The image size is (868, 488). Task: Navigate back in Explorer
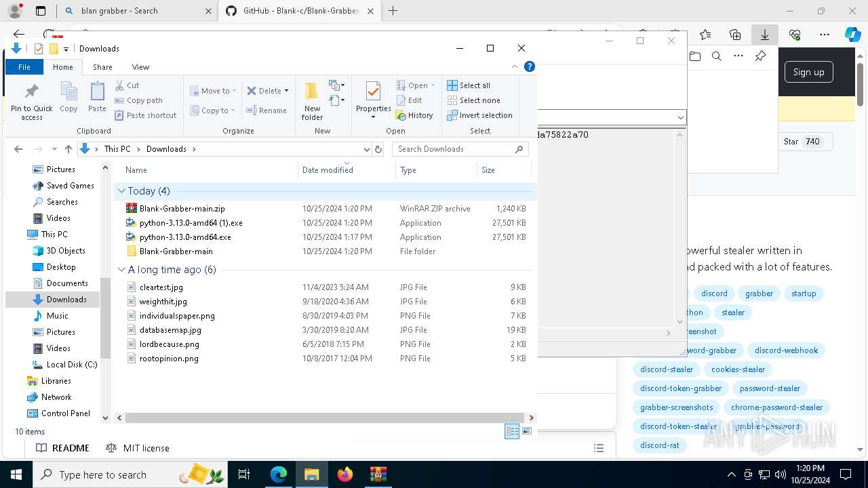18,149
